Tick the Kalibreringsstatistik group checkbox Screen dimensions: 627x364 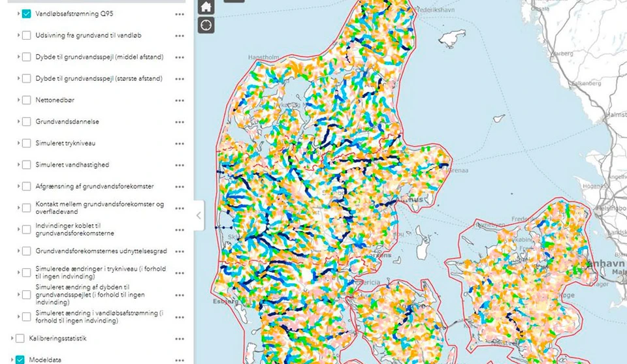pos(20,339)
